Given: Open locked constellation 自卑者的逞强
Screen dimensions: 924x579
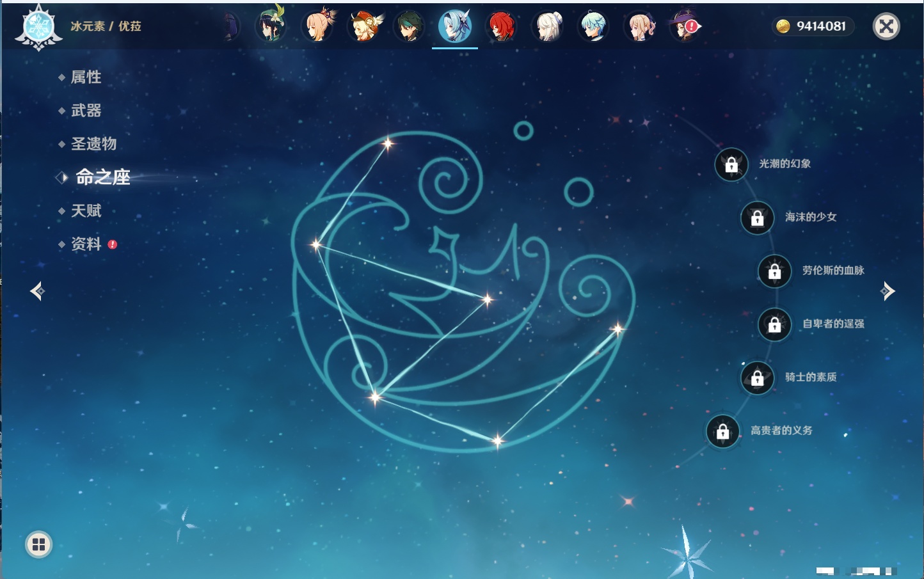Looking at the screenshot, I should click(775, 324).
